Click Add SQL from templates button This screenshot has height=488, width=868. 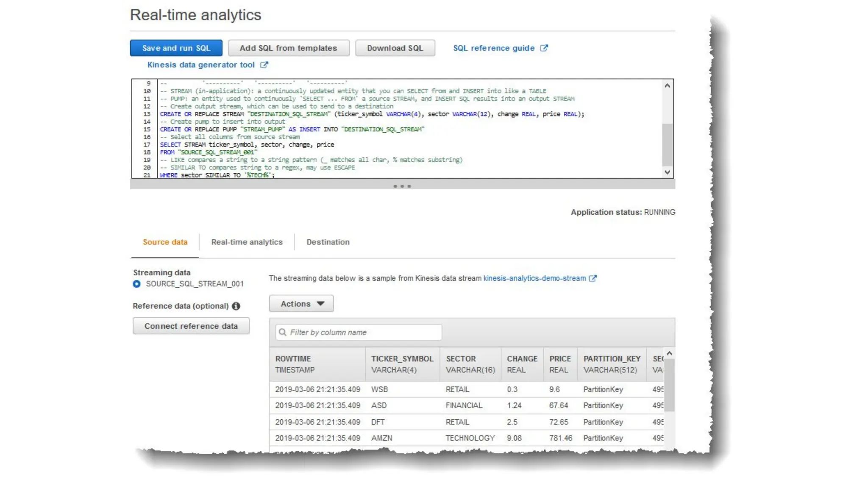pos(288,48)
